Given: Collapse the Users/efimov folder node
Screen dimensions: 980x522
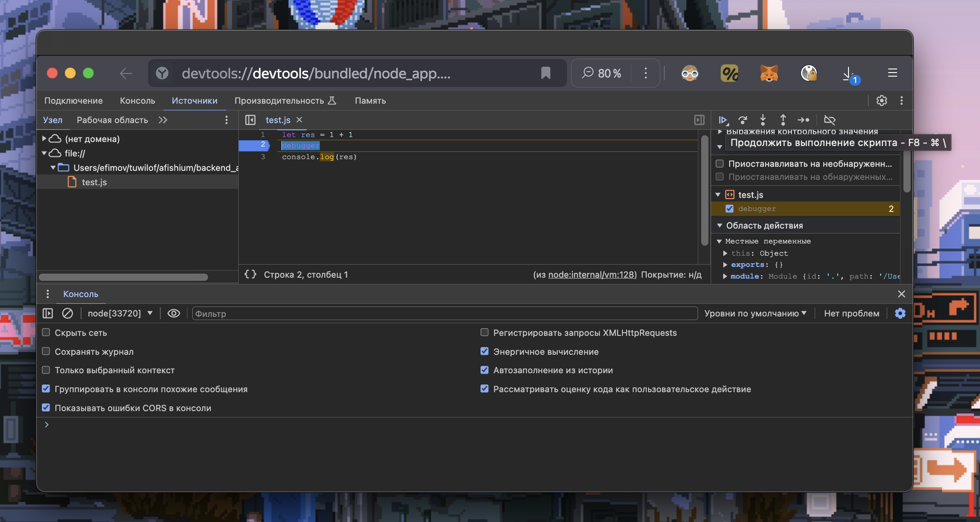Looking at the screenshot, I should (x=53, y=168).
